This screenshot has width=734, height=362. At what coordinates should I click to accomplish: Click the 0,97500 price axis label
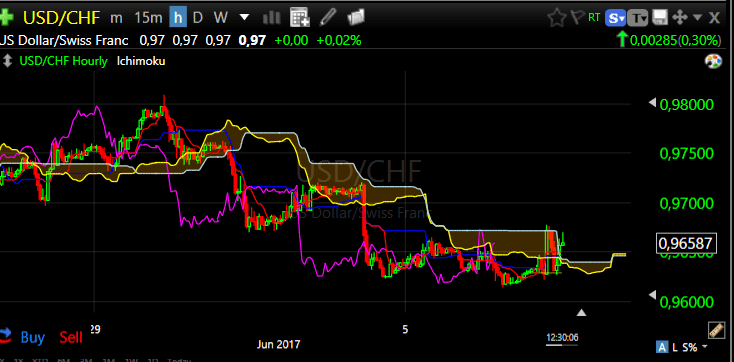coord(687,154)
